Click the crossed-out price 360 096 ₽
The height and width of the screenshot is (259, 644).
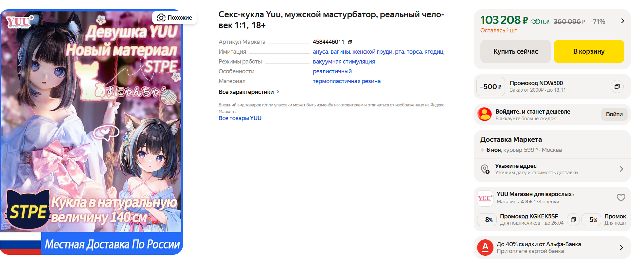pyautogui.click(x=569, y=22)
